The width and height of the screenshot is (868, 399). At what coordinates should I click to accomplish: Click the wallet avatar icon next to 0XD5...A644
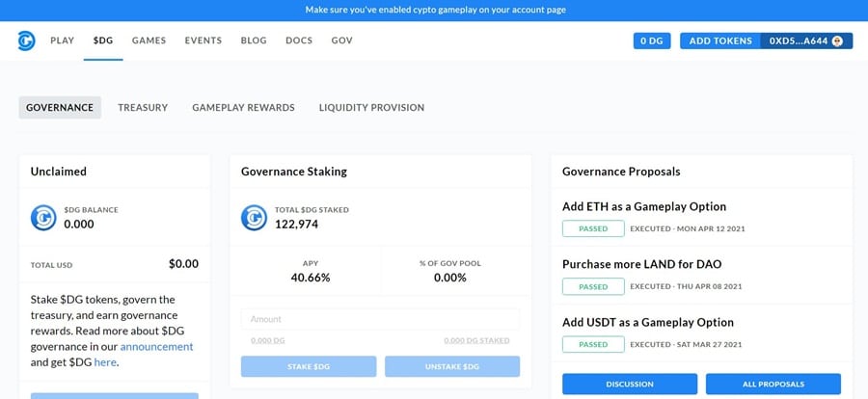pyautogui.click(x=837, y=40)
